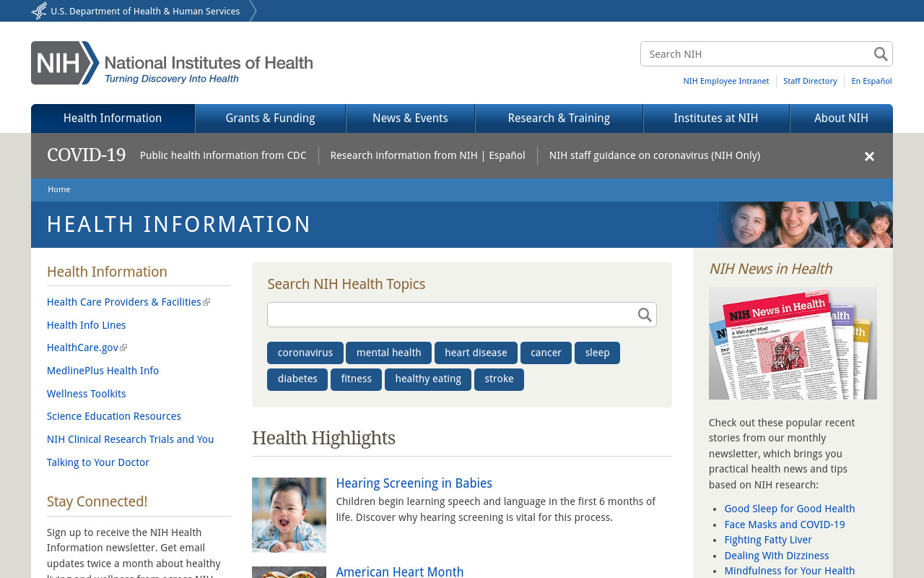
Task: Close the COVID-19 banner
Action: pos(869,157)
